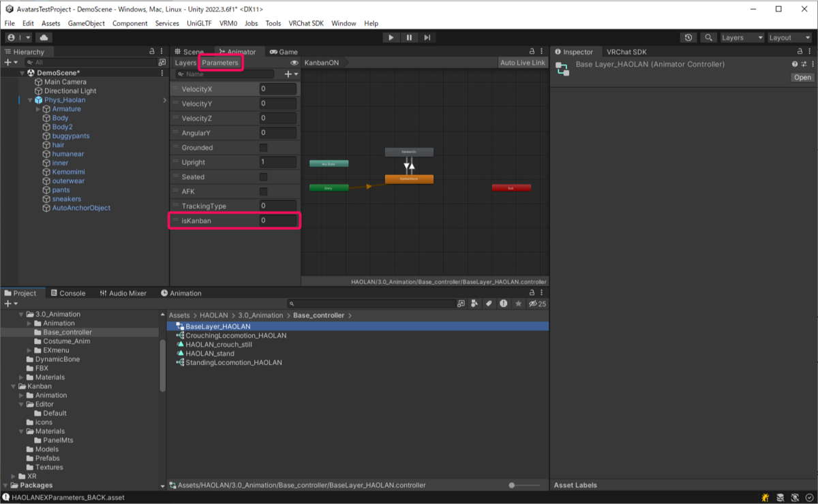Open Search by Label tag icon
Screen dimensions: 818x504
(x=489, y=304)
